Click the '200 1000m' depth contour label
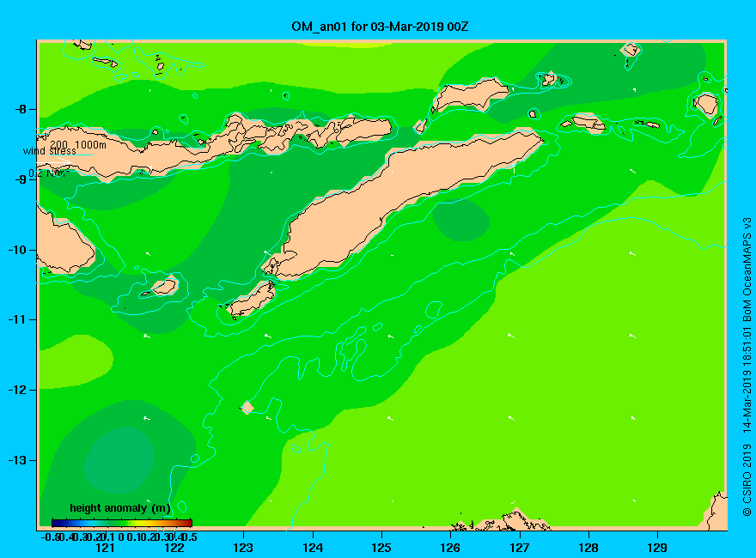The image size is (756, 558). [x=78, y=144]
